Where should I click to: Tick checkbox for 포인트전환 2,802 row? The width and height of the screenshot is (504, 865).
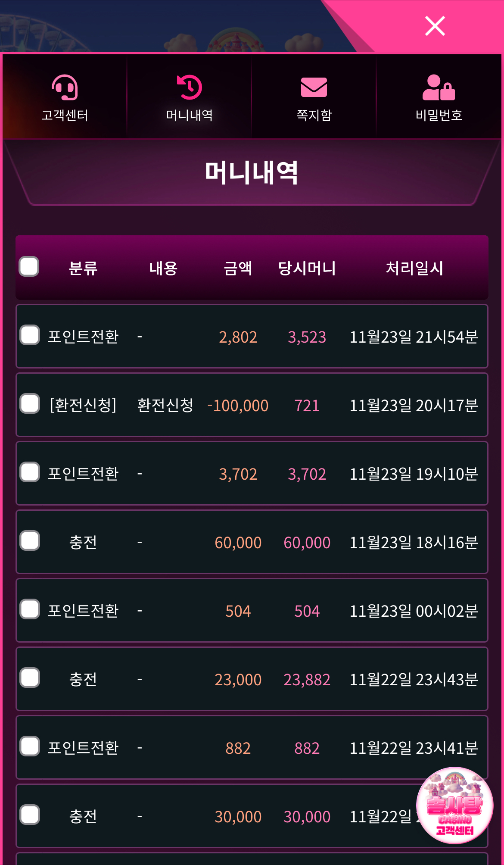[30, 335]
